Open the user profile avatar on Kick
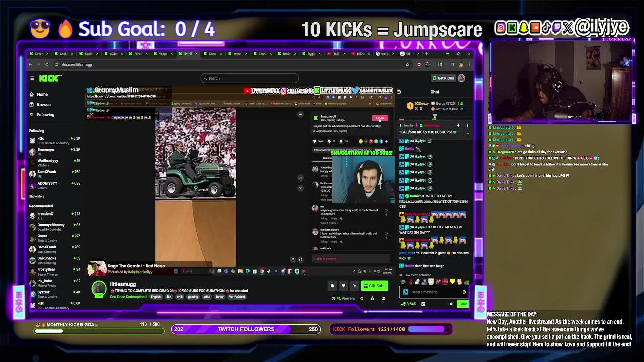 point(461,78)
